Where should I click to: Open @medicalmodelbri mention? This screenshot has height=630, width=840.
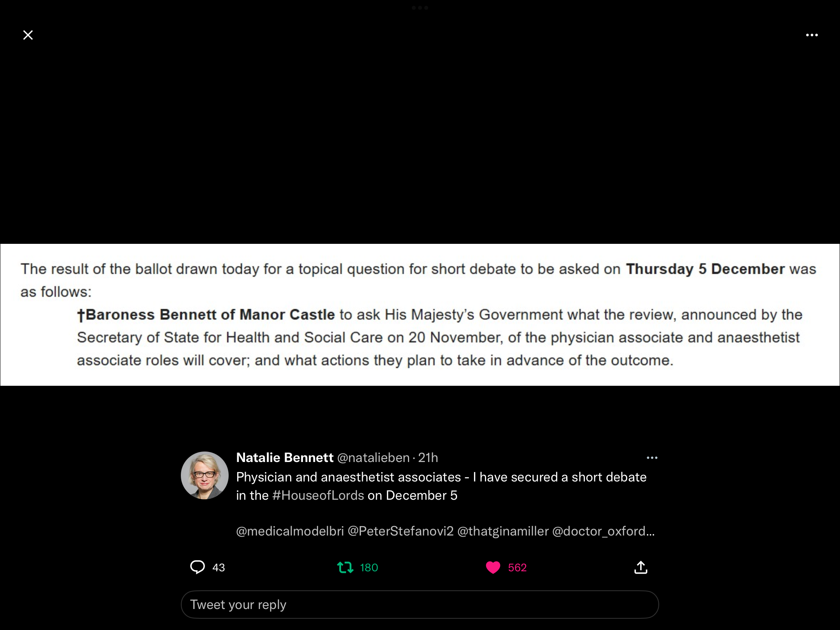tap(290, 531)
